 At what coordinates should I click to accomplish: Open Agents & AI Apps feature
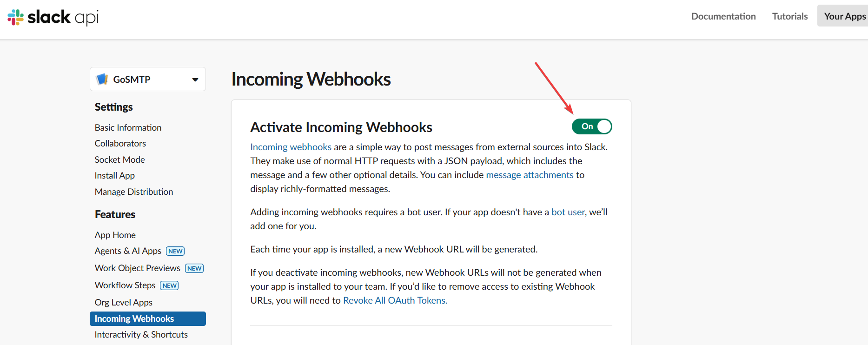coord(128,251)
